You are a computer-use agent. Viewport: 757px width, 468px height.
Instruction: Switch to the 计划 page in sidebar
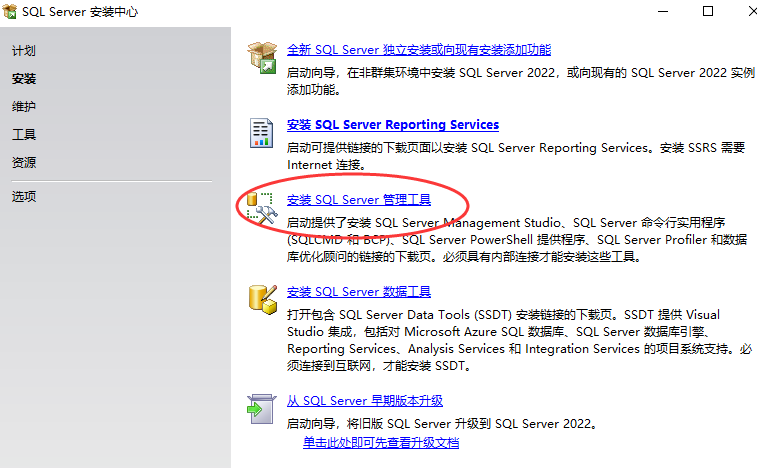coord(24,51)
